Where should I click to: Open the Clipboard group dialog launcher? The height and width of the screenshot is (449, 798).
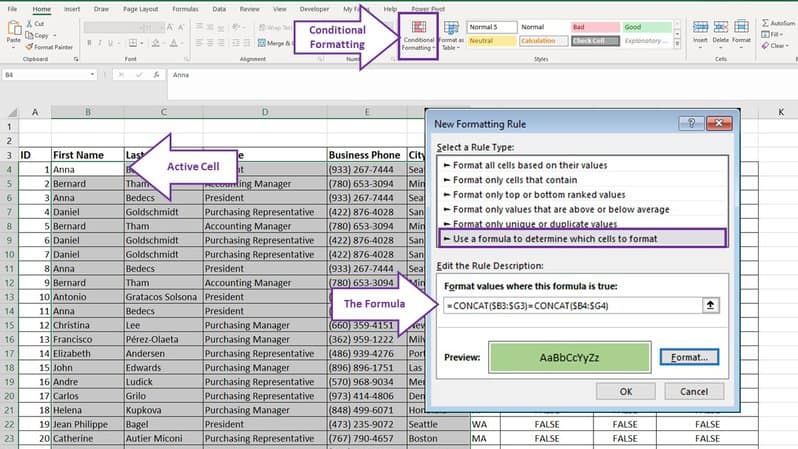click(76, 59)
